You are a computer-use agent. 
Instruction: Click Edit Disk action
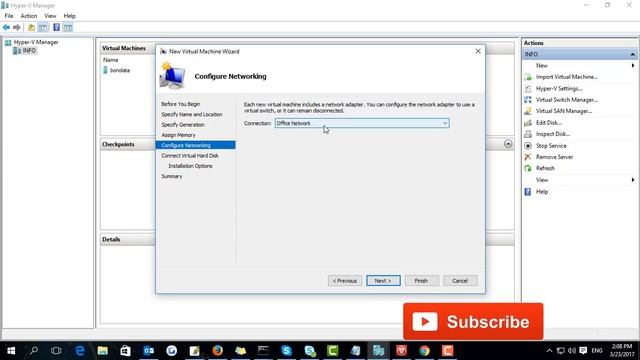click(549, 122)
